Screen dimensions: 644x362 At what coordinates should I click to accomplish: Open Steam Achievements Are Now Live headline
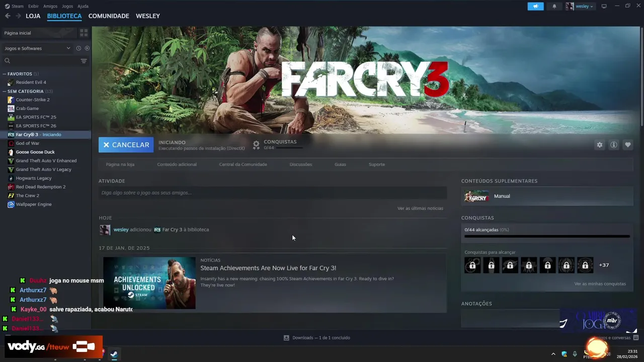[268, 268]
